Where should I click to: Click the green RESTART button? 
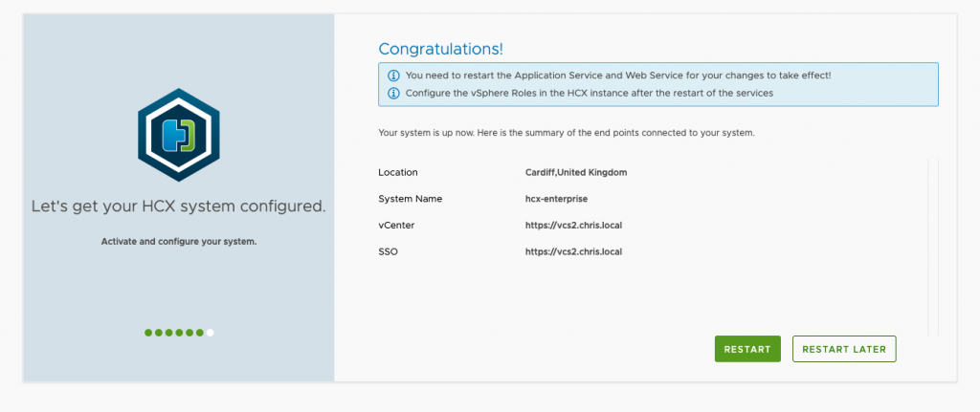coord(747,349)
